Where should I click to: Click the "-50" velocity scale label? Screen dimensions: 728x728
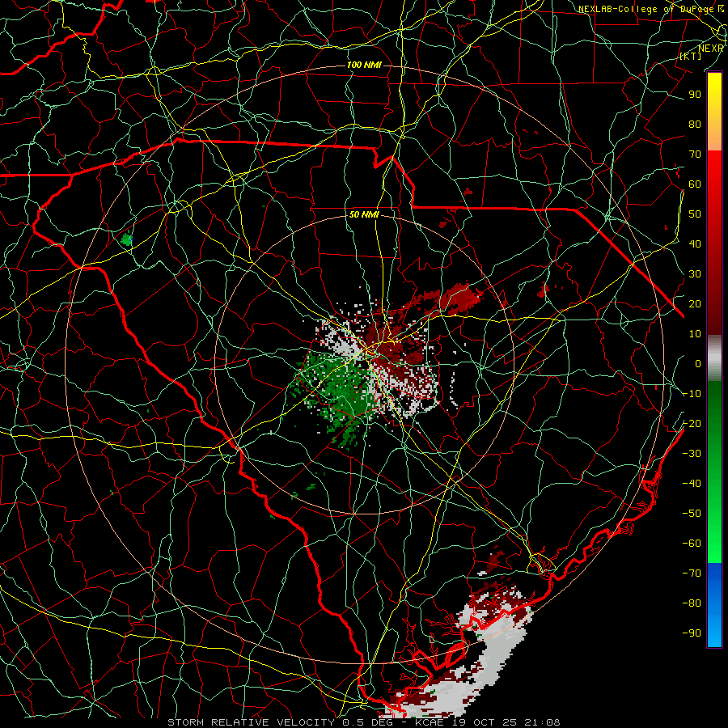pyautogui.click(x=692, y=514)
